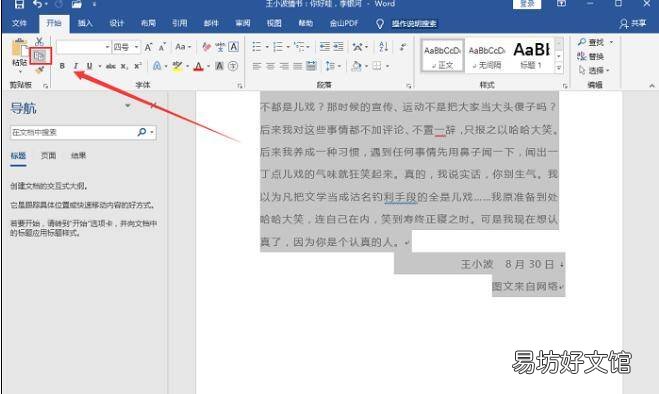The width and height of the screenshot is (659, 394).
Task: Toggle Italic formatting
Action: tap(76, 66)
